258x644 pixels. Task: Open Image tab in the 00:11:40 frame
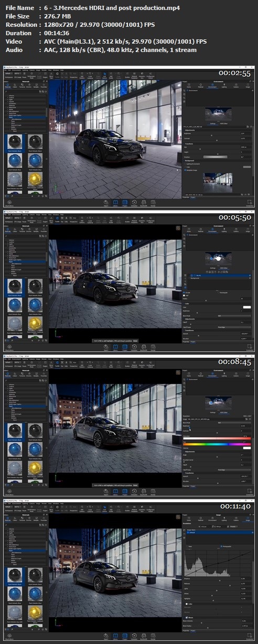(x=248, y=519)
